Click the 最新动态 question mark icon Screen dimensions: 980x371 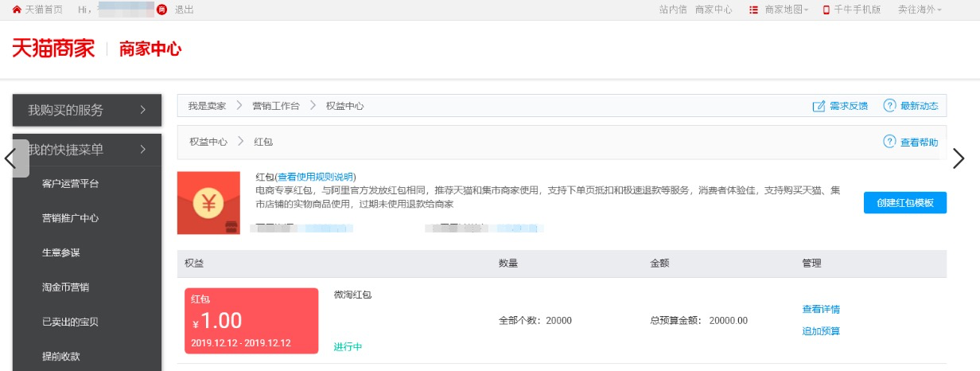(890, 105)
